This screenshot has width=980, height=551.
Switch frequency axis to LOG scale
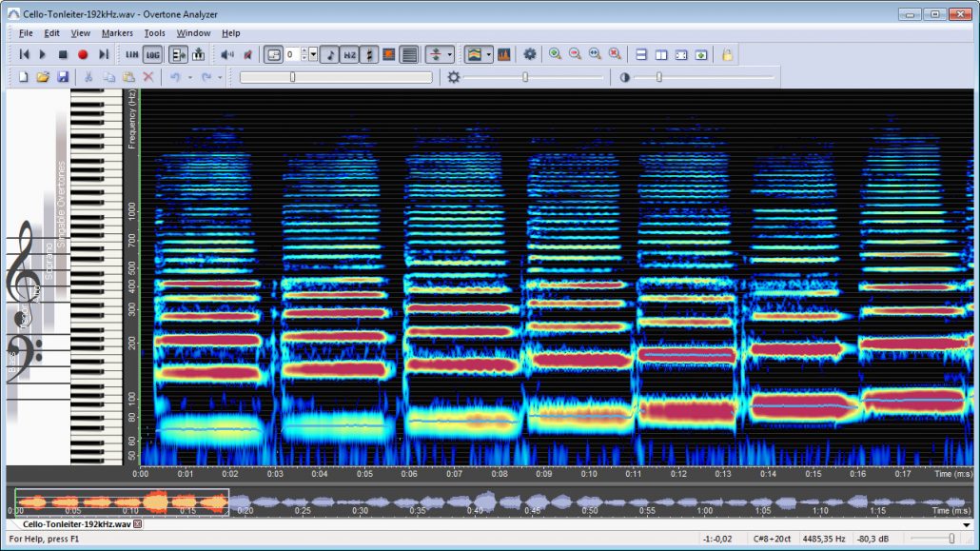(155, 54)
